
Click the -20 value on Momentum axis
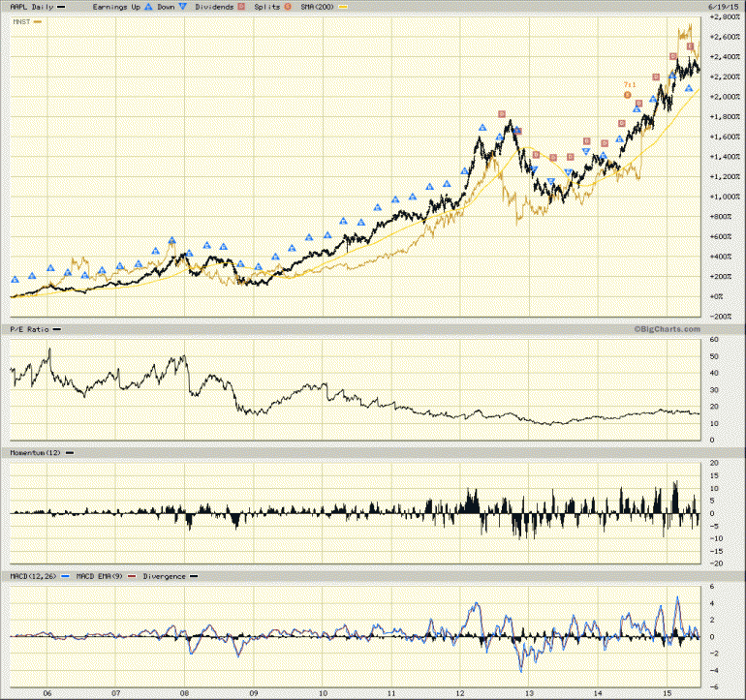pyautogui.click(x=717, y=563)
